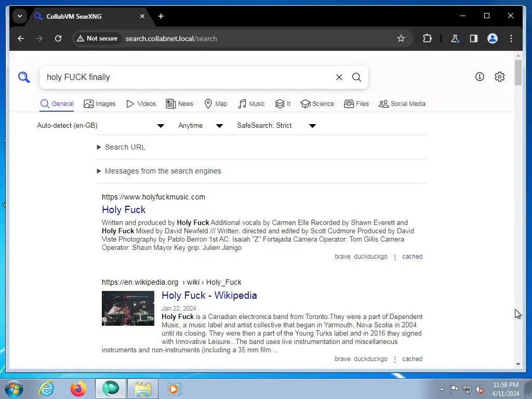
Task: Open the Extensions puzzle icon
Action: tap(427, 38)
